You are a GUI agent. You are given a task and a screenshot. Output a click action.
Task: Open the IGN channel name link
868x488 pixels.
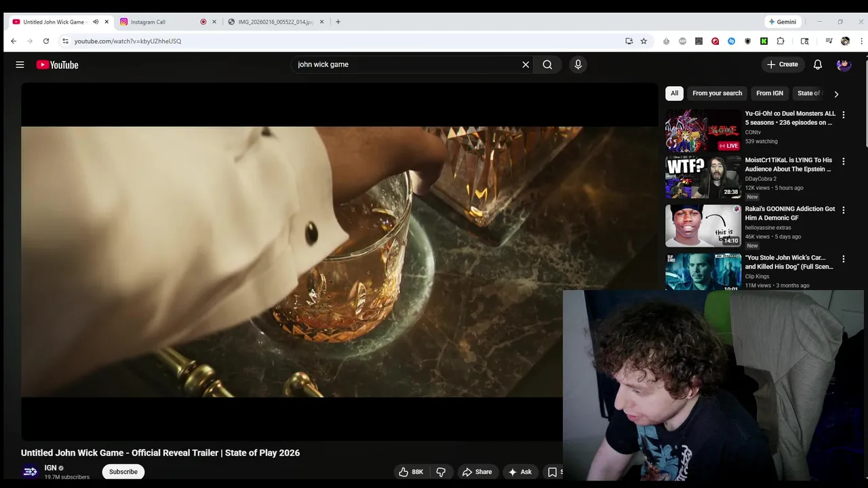click(50, 468)
